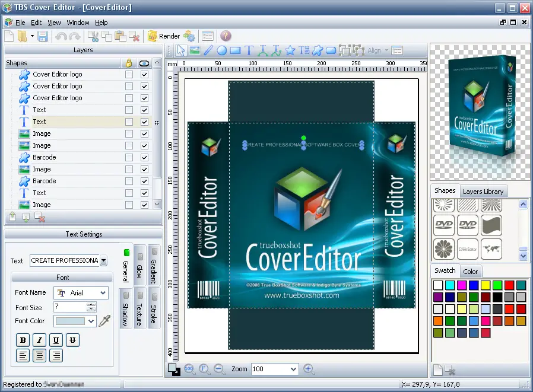Open the Edit menu
The image size is (533, 392).
36,23
